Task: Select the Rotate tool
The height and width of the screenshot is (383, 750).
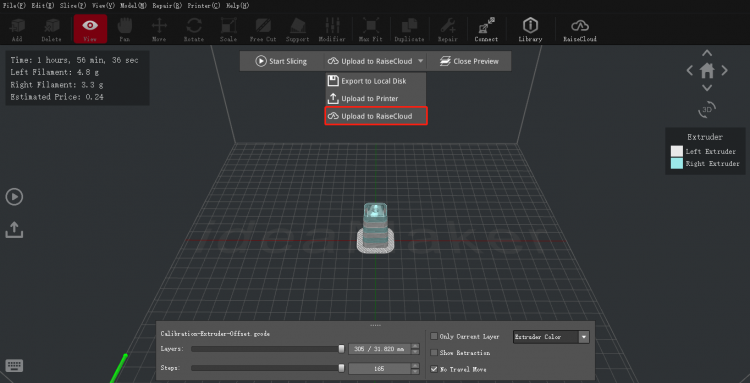Action: click(194, 30)
